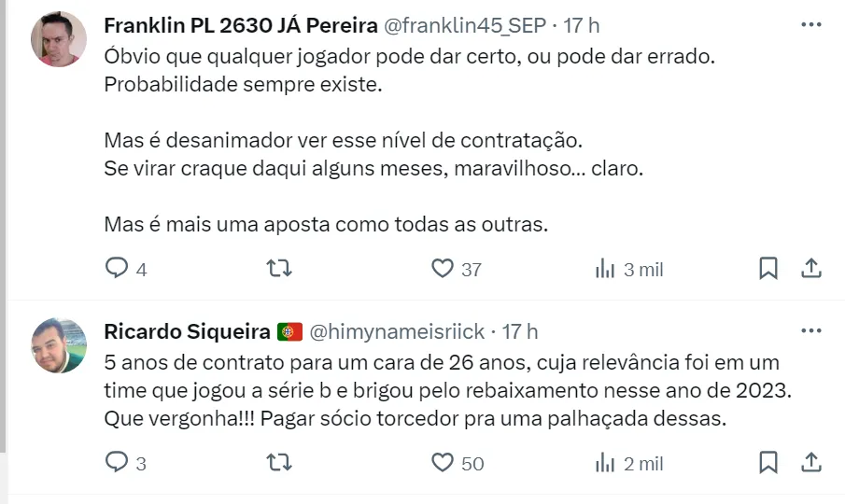Bookmark Ricardo Siqueira's tweet
845x504 pixels.
tap(768, 462)
